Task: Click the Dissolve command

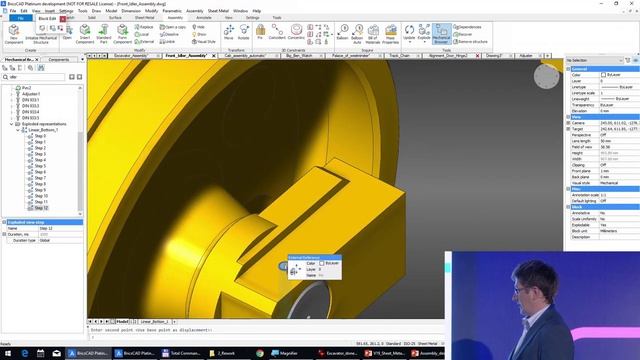Action: click(x=169, y=34)
